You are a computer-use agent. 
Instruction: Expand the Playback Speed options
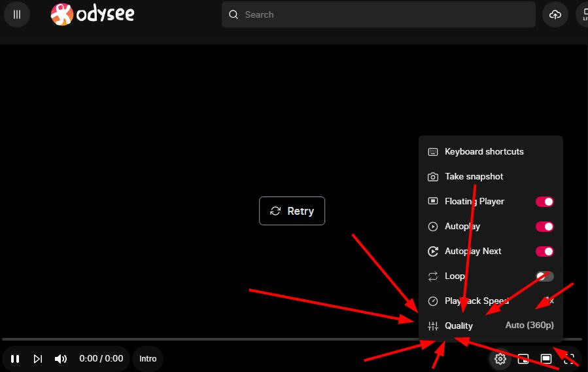(x=491, y=301)
